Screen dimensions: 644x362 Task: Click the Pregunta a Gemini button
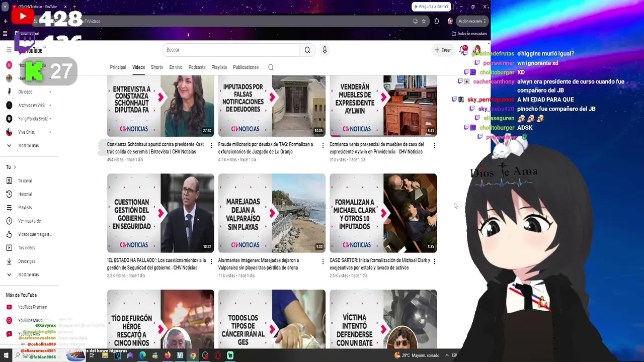tap(431, 7)
